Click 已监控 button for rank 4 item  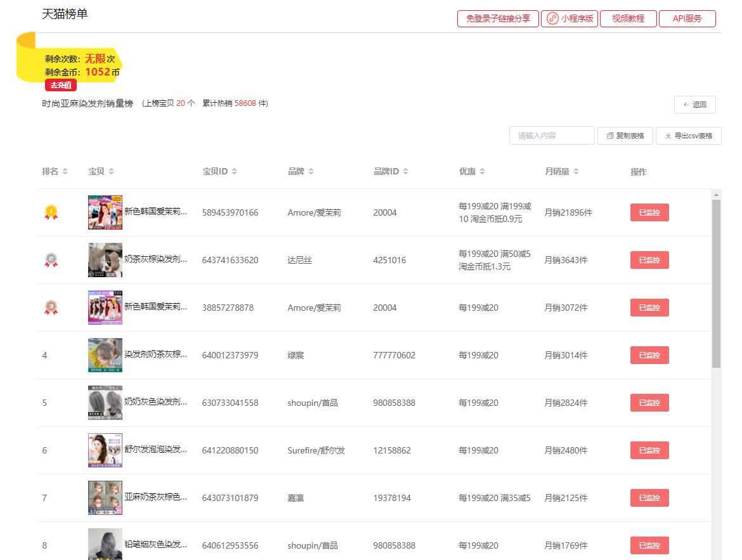point(649,355)
